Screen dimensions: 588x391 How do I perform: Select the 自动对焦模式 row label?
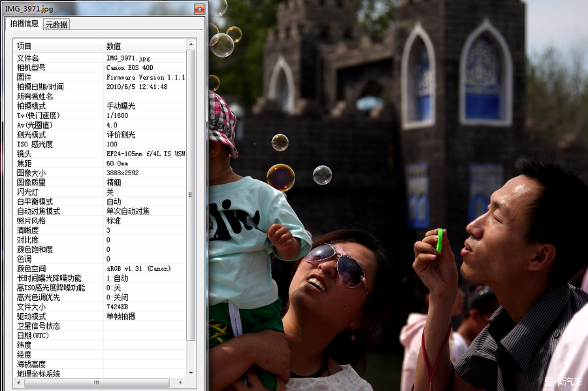(39, 211)
